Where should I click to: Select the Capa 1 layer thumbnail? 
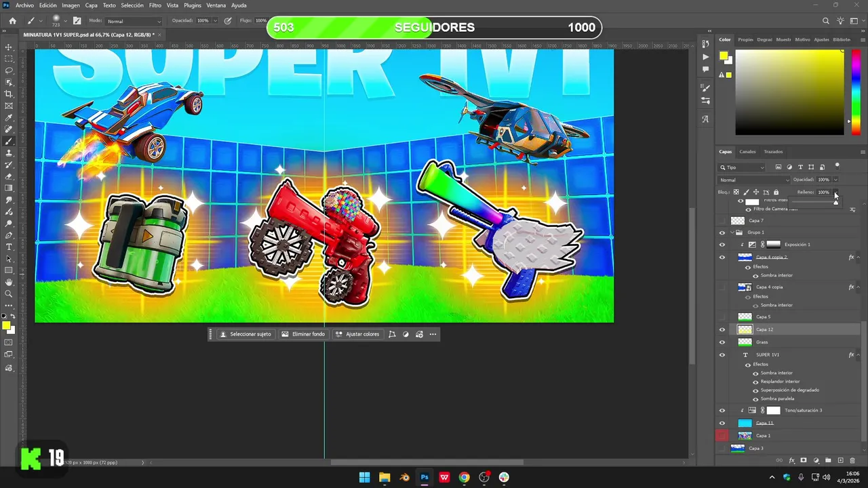click(745, 436)
